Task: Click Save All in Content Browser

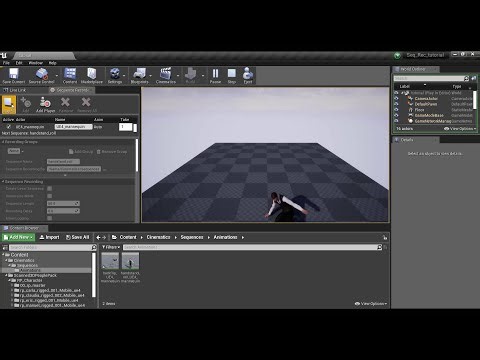Action: click(x=77, y=237)
